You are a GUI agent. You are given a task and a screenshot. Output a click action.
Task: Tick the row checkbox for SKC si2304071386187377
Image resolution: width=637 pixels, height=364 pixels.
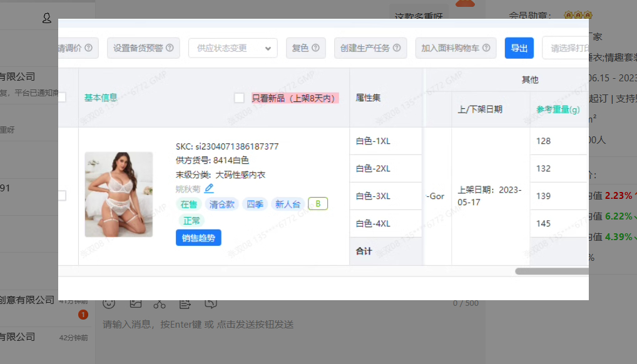tap(62, 196)
